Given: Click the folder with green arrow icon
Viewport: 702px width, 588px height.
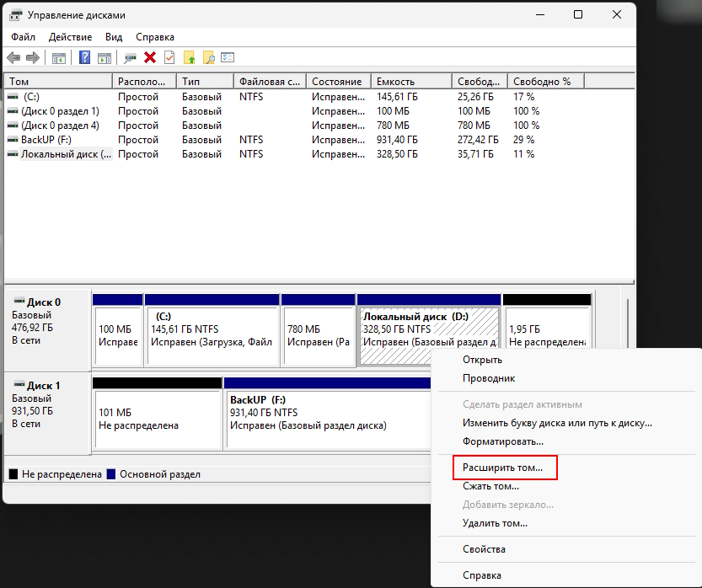Looking at the screenshot, I should point(190,58).
